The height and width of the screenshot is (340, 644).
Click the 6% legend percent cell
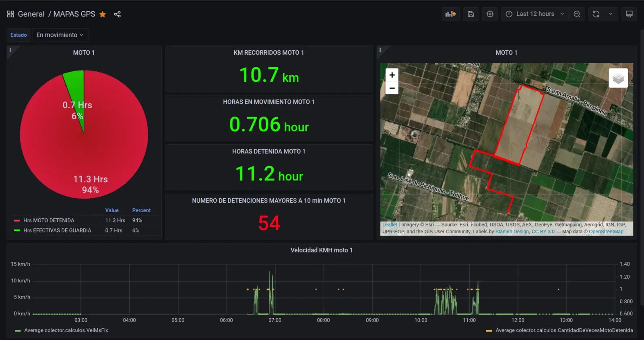pyautogui.click(x=136, y=230)
